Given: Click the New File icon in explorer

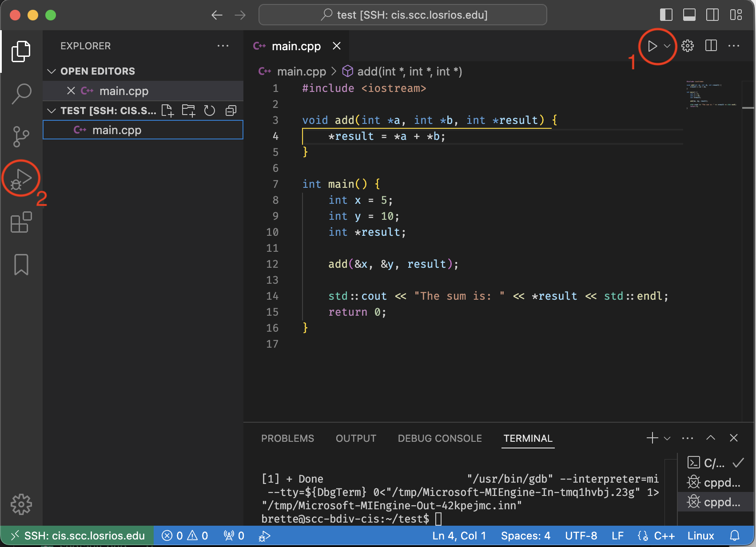Looking at the screenshot, I should point(167,111).
